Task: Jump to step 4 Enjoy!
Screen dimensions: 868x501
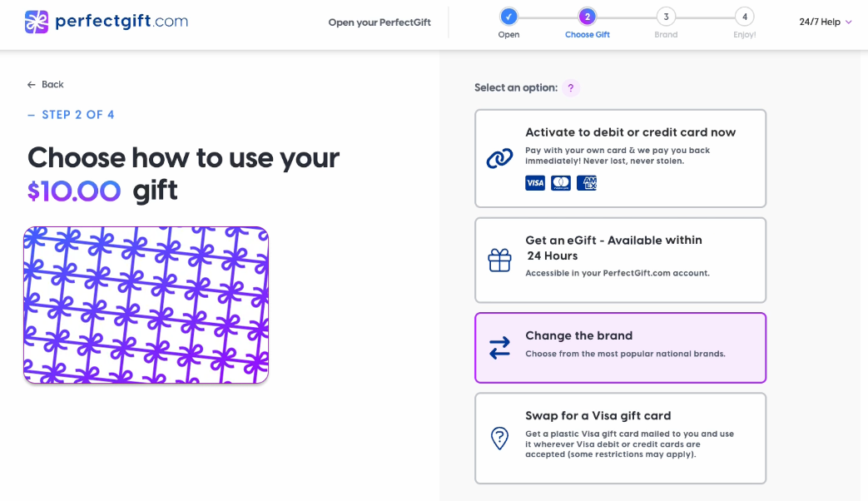Action: click(x=744, y=17)
